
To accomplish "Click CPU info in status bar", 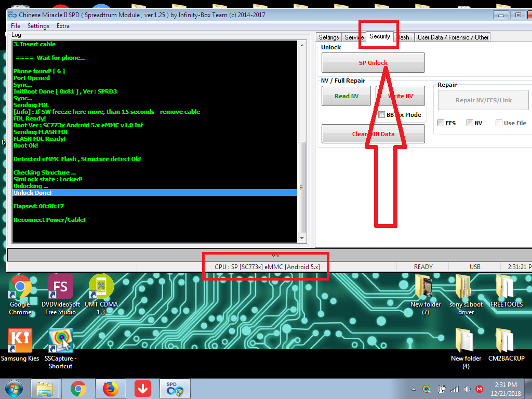I will pyautogui.click(x=267, y=267).
